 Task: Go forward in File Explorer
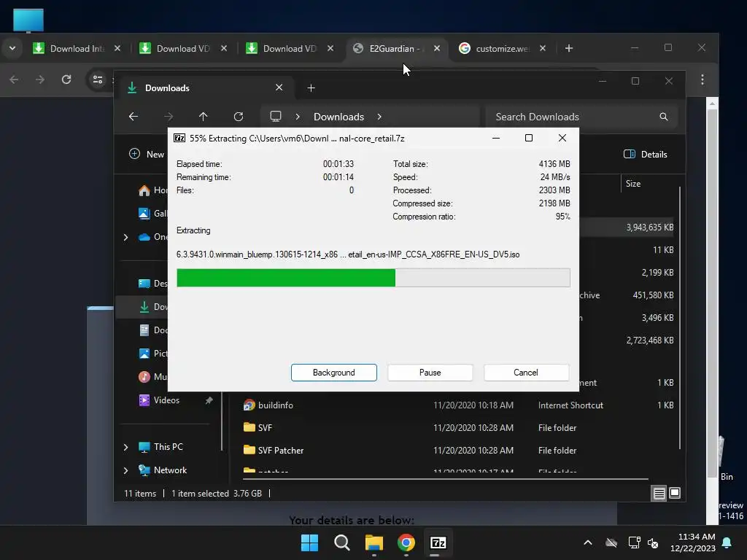169,117
